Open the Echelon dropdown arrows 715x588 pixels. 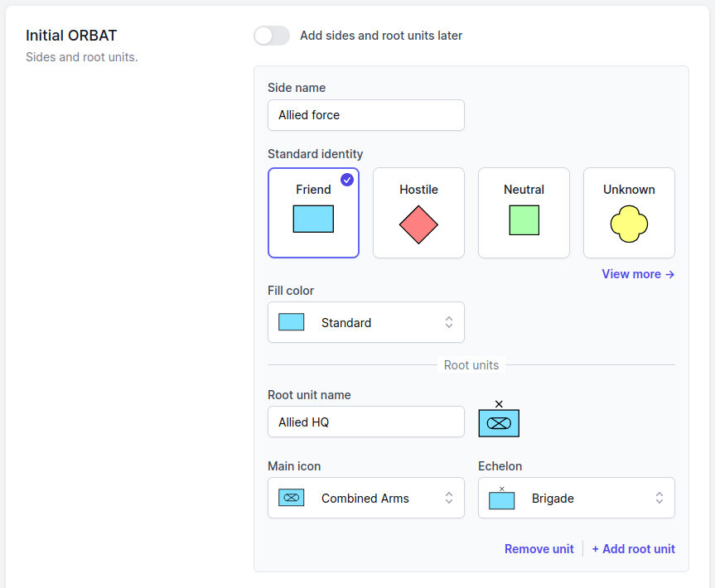pyautogui.click(x=659, y=498)
